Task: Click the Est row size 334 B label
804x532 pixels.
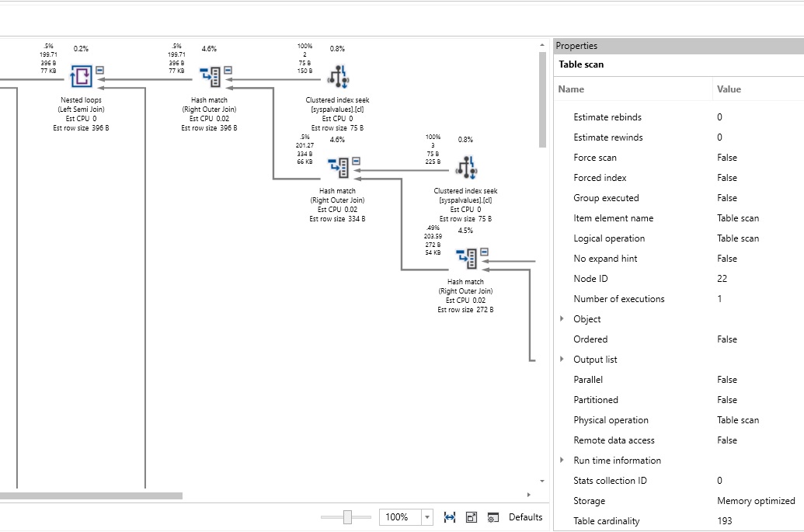Action: click(337, 219)
